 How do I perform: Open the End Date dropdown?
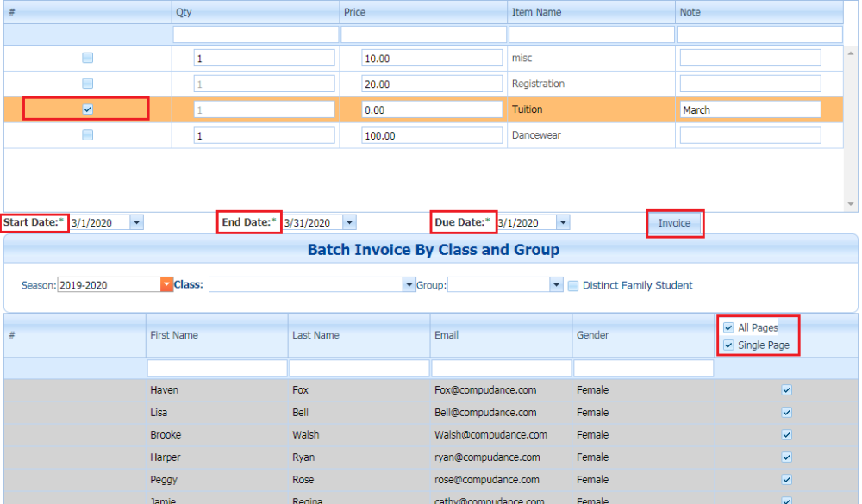point(349,221)
